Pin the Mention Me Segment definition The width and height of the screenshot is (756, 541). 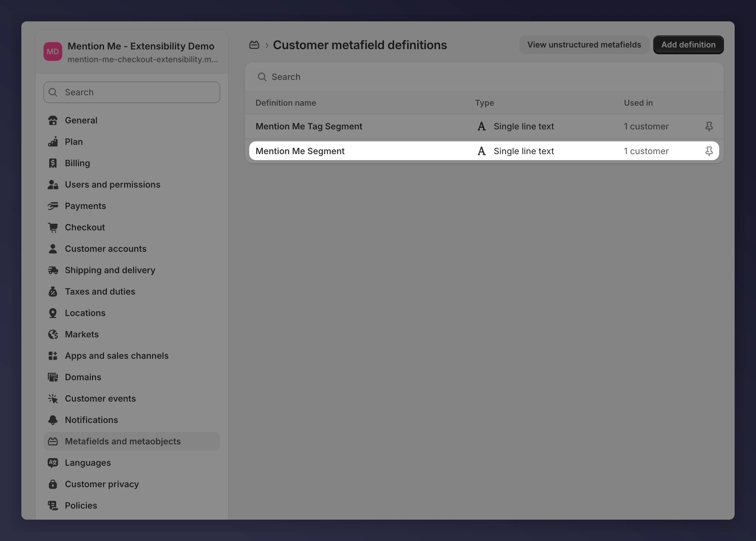(709, 151)
